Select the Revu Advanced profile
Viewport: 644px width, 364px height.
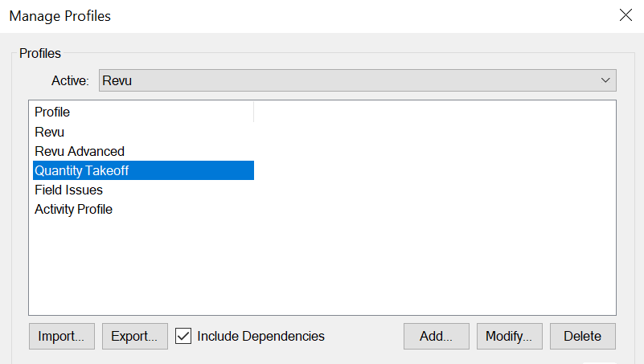[143, 151]
